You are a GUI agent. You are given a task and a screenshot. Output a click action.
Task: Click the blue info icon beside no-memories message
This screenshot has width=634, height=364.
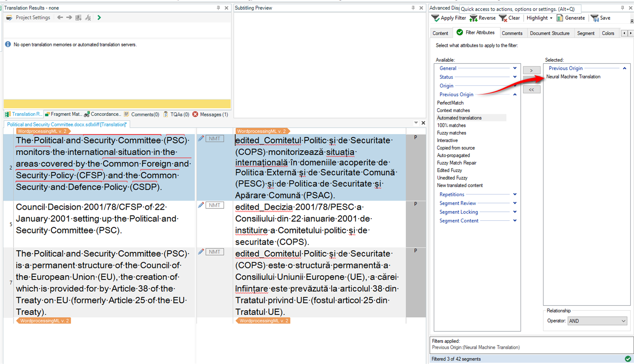click(8, 44)
